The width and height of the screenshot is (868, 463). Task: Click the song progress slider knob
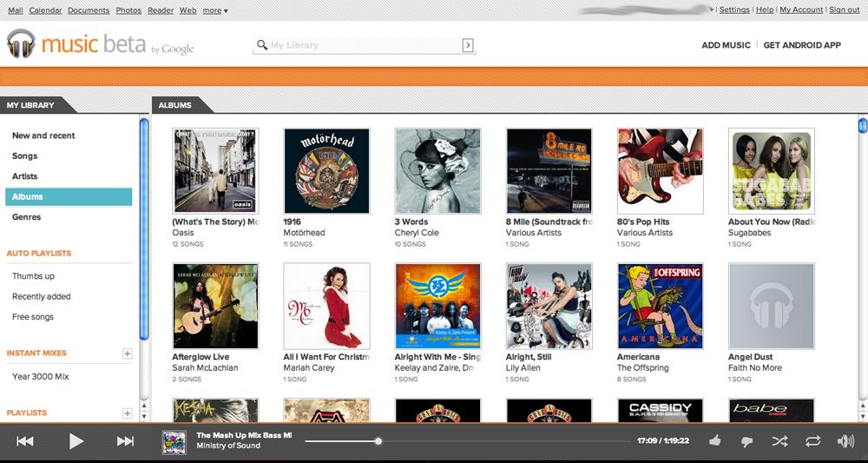(378, 441)
